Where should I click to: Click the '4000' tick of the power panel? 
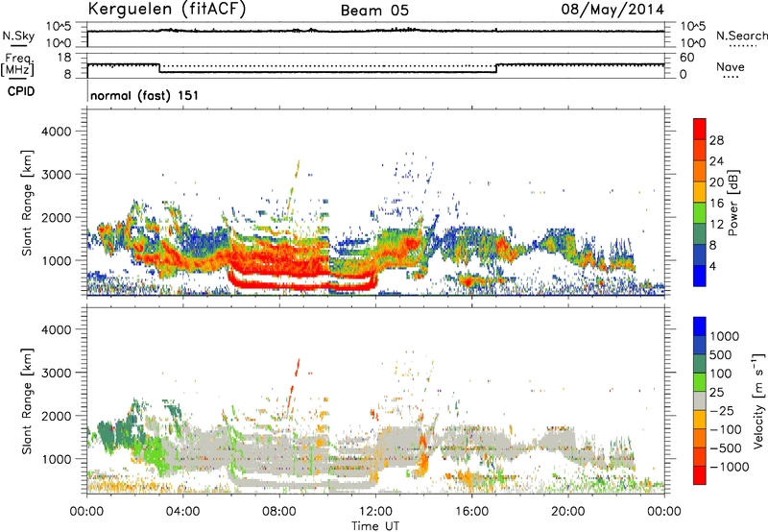click(57, 132)
